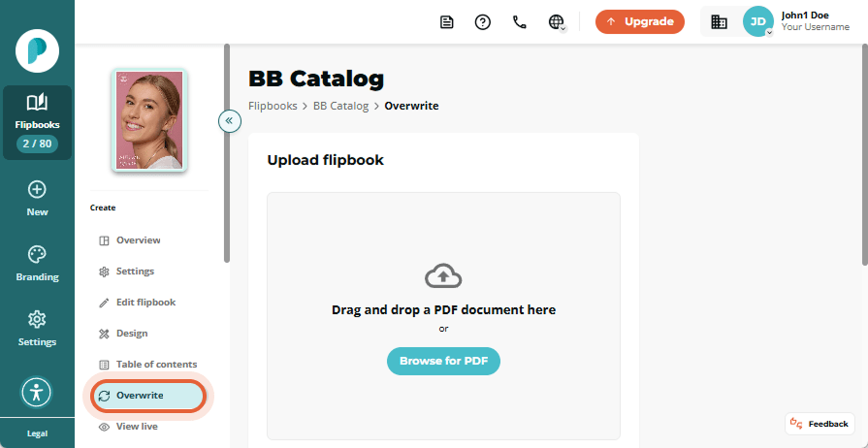Click the Flipbooks breadcrumb link
The height and width of the screenshot is (448, 868).
(x=273, y=106)
